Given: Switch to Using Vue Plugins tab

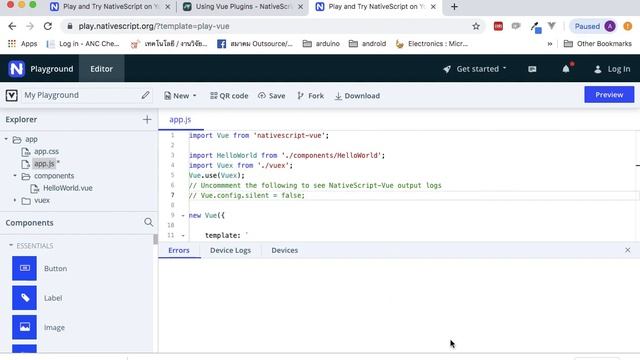Looking at the screenshot, I should coord(243,7).
